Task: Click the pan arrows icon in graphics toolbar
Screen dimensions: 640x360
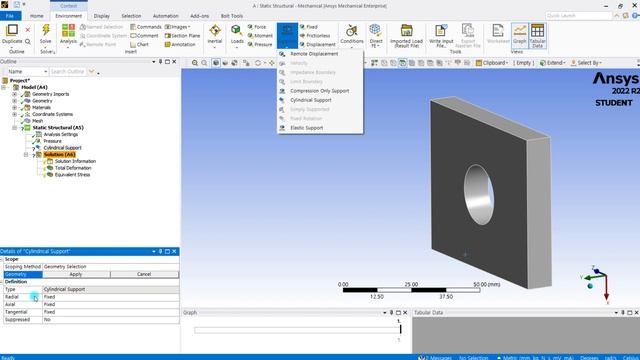Action: click(x=271, y=63)
